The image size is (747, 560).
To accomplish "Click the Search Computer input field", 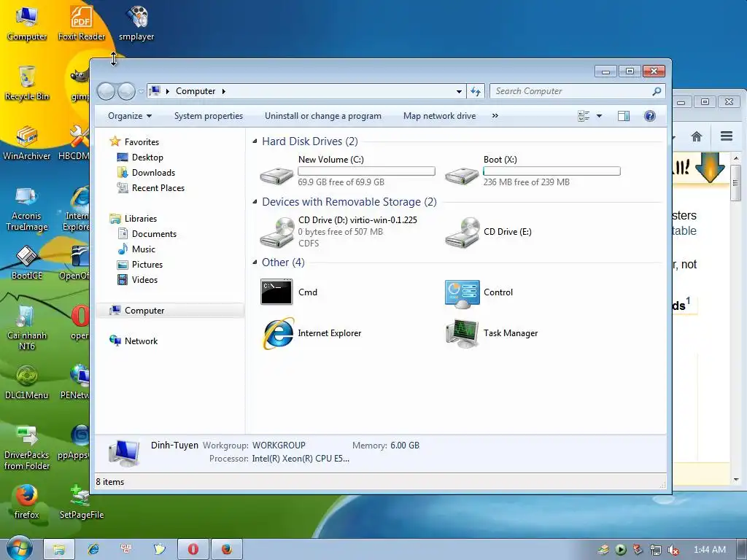I will click(578, 91).
